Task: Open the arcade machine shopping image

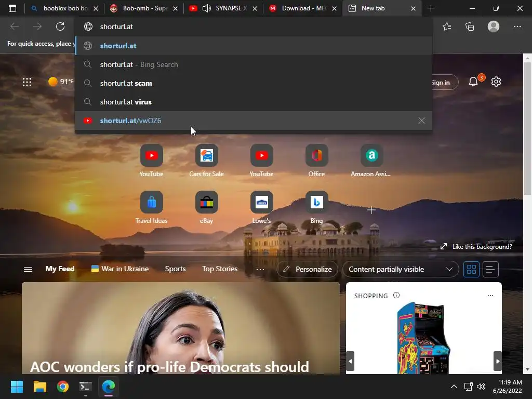Action: point(424,338)
